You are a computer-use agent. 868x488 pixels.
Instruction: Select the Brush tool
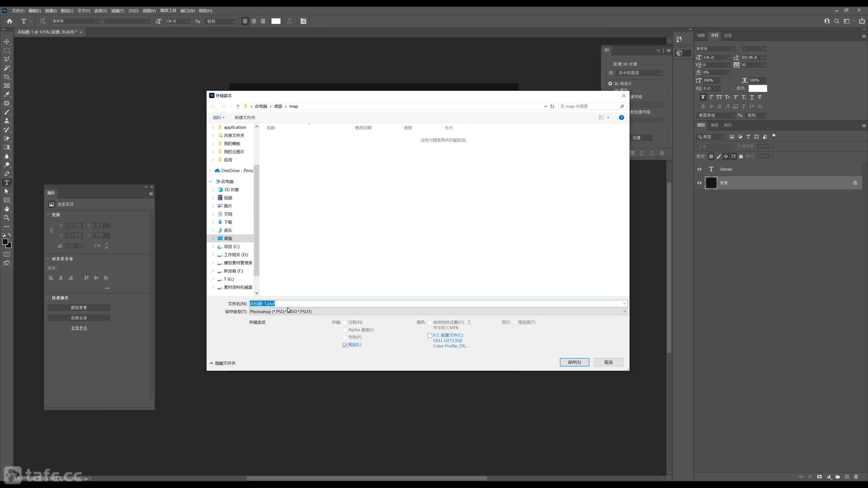click(7, 112)
